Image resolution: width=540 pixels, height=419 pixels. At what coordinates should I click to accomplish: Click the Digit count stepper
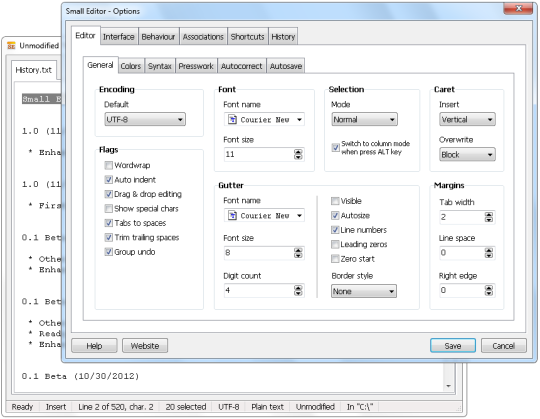(298, 290)
